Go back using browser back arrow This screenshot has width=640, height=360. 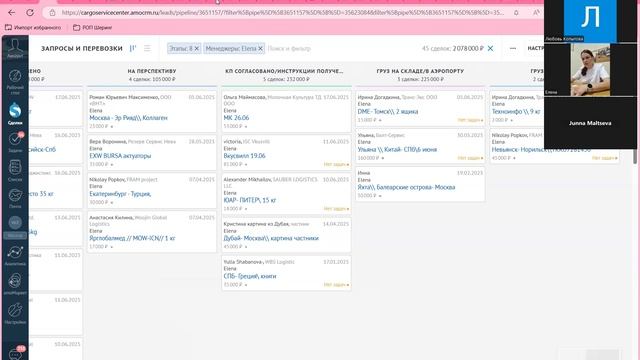[11, 13]
